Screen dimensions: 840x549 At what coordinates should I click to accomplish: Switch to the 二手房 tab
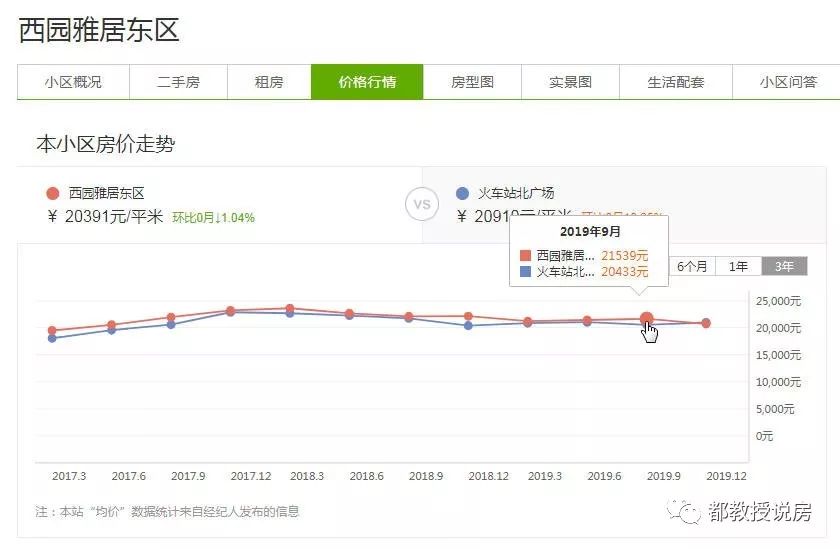point(178,82)
